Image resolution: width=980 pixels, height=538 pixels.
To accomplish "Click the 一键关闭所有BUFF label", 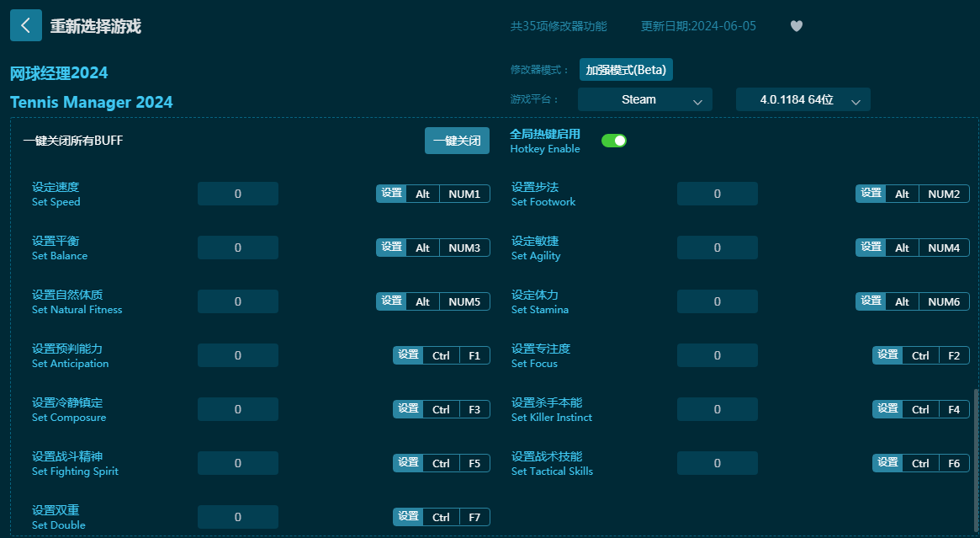I will [73, 141].
